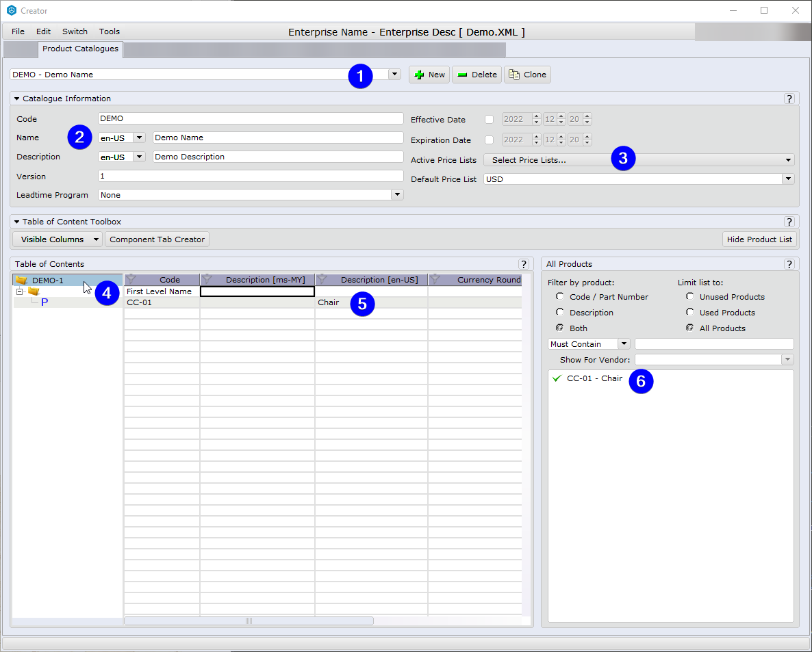The height and width of the screenshot is (652, 812).
Task: Click filter funnel on Currency Round column
Action: 435,279
